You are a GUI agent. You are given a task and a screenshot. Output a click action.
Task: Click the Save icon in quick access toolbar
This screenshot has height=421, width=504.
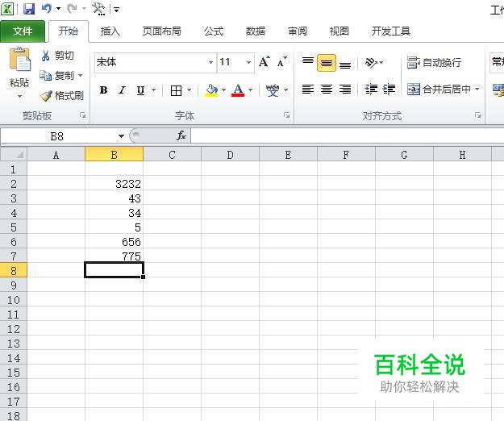point(29,9)
